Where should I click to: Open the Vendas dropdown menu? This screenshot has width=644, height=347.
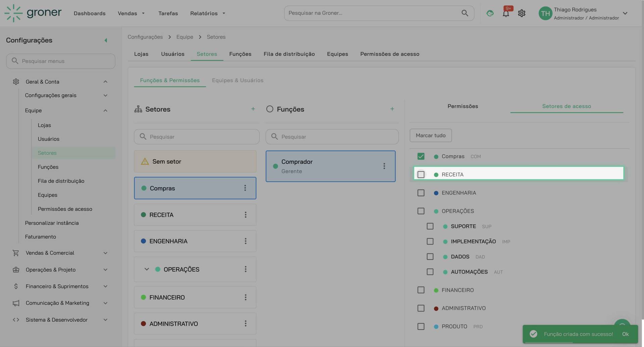pyautogui.click(x=131, y=13)
